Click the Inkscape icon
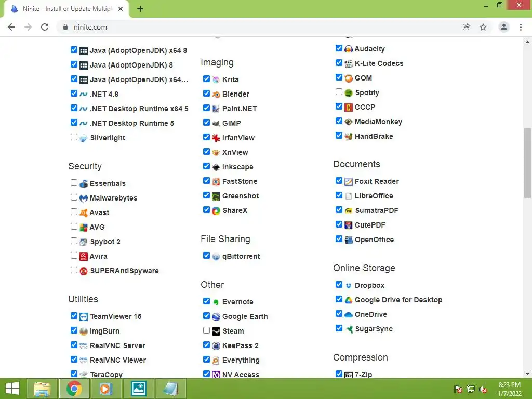Image resolution: width=532 pixels, height=399 pixels. point(216,167)
